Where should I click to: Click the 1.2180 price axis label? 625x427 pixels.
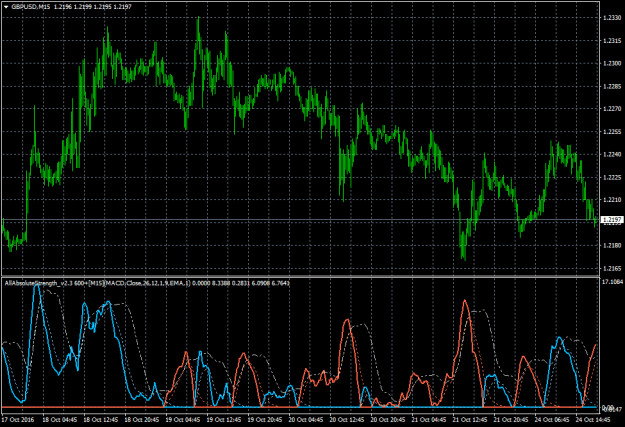pyautogui.click(x=612, y=245)
